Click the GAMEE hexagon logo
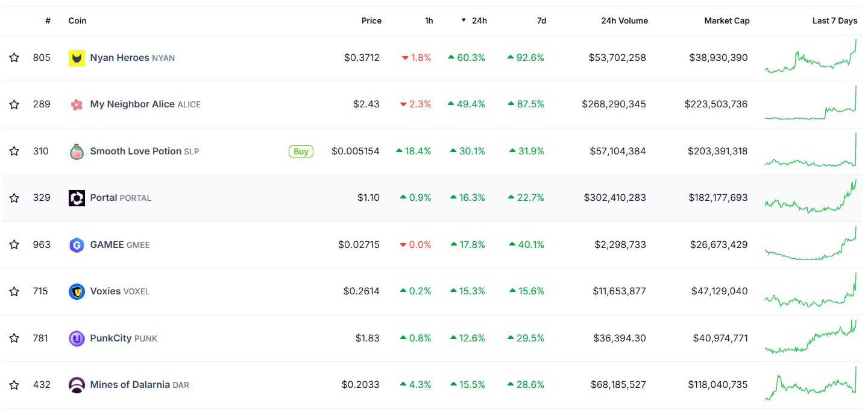The height and width of the screenshot is (409, 868). pyautogui.click(x=77, y=245)
